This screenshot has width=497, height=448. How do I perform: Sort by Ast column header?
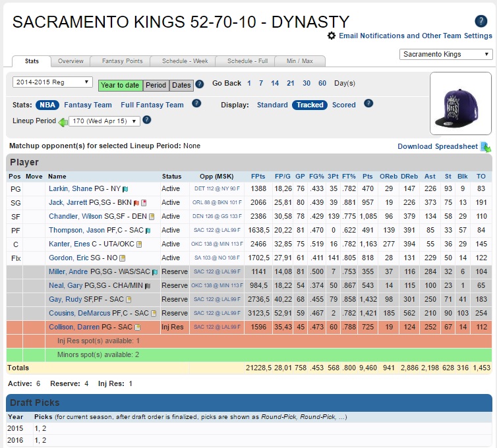pyautogui.click(x=430, y=177)
